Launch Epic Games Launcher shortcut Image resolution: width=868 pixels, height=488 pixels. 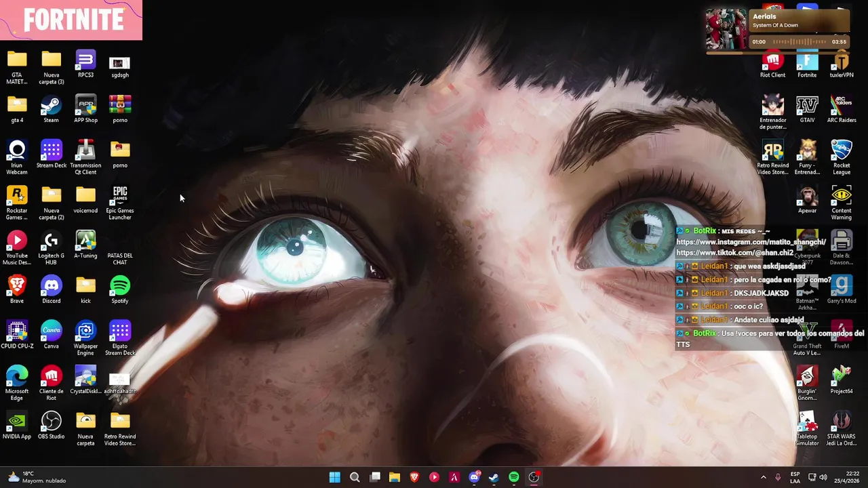(120, 203)
